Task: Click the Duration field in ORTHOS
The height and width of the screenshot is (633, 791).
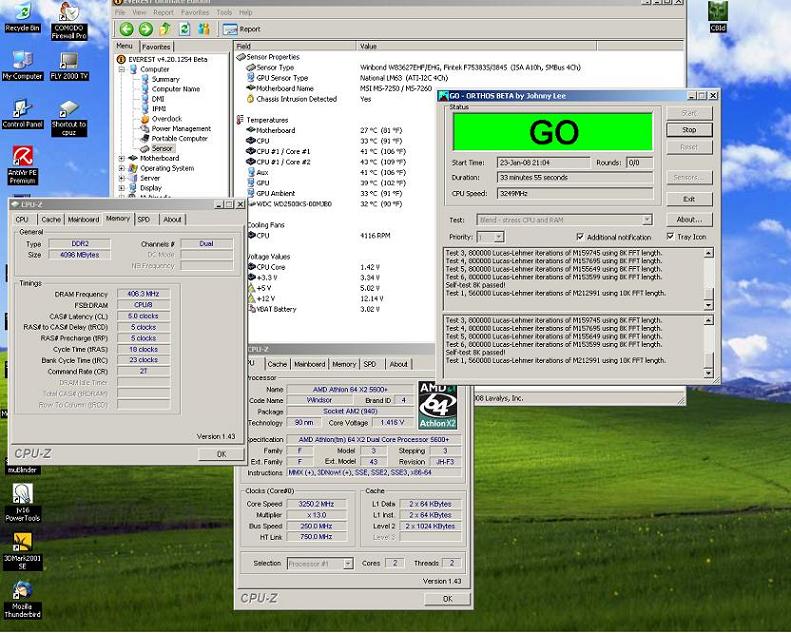Action: pos(575,178)
